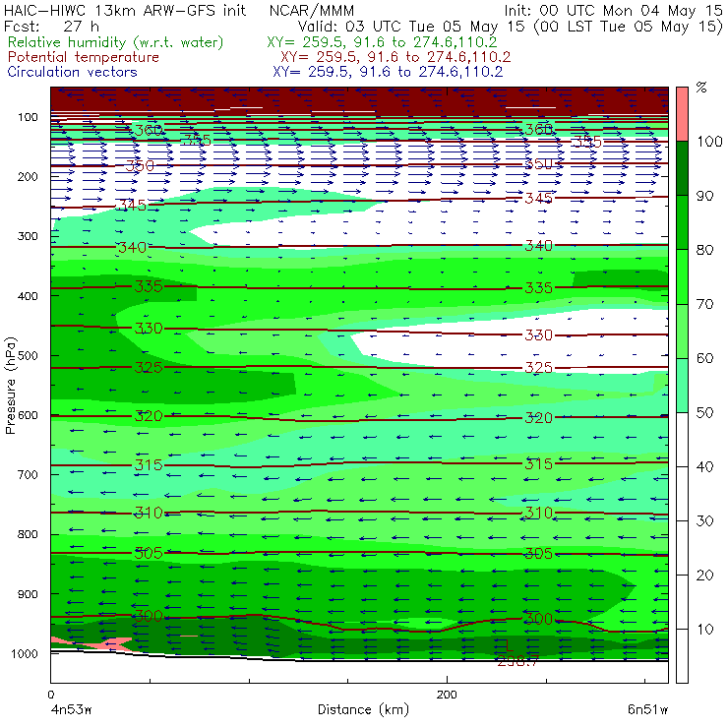Click the '200' distance axis tick label
The height and width of the screenshot is (728, 728).
(x=447, y=695)
